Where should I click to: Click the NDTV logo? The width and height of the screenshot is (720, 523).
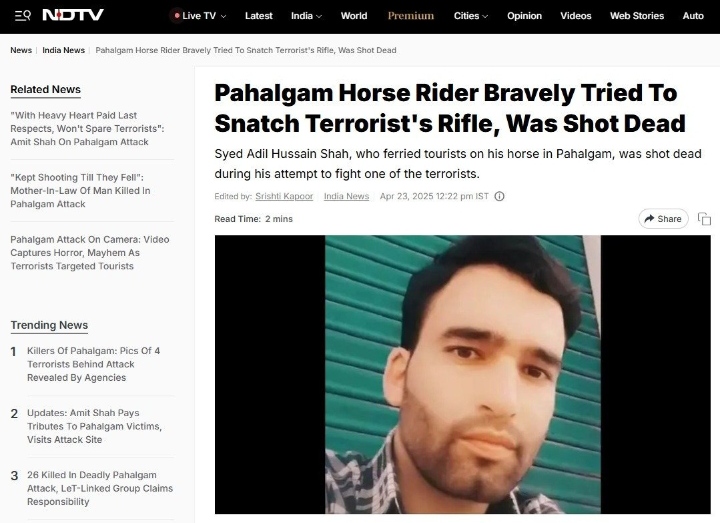pyautogui.click(x=73, y=15)
